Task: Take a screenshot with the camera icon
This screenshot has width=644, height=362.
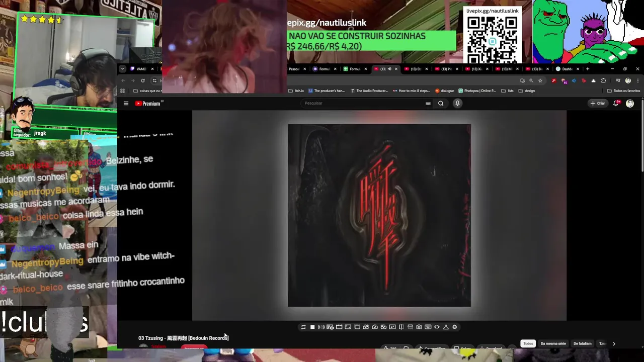Action: 419,327
